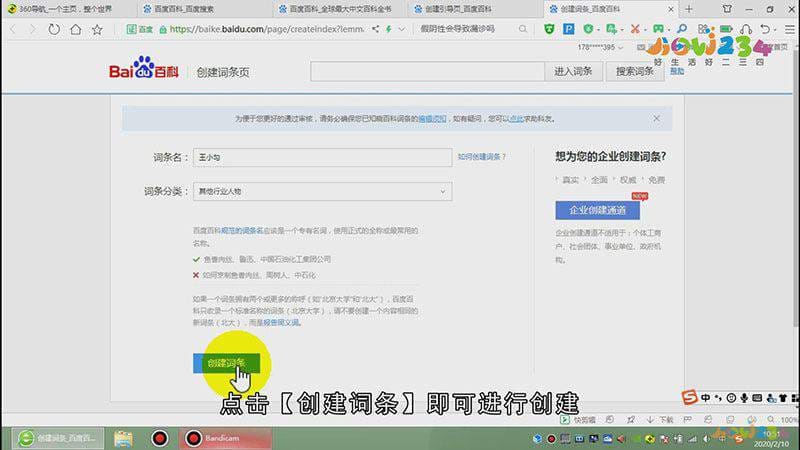Click Sogou IME microphone voice input

[x=744, y=397]
